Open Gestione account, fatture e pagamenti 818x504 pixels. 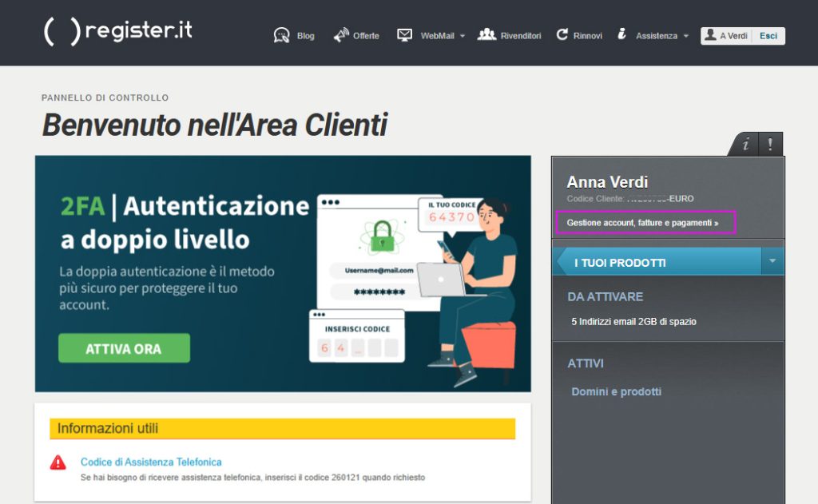click(643, 222)
